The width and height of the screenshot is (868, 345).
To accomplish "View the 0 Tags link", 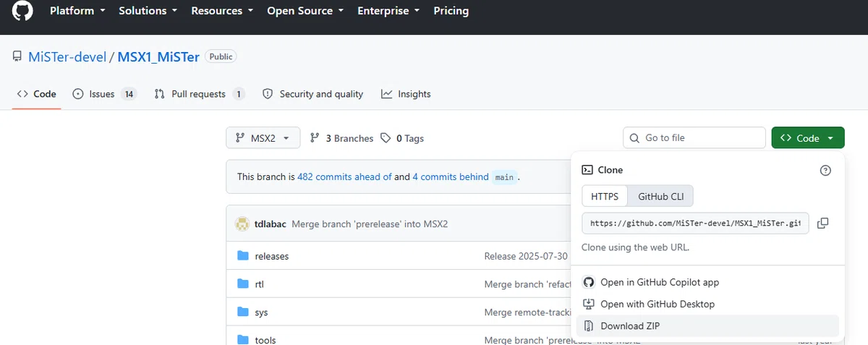I will pos(402,138).
